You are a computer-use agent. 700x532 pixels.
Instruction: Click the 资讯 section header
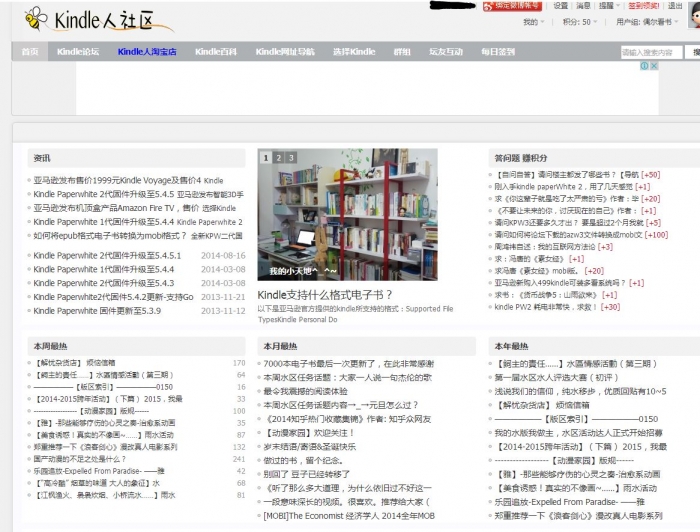pyautogui.click(x=42, y=158)
